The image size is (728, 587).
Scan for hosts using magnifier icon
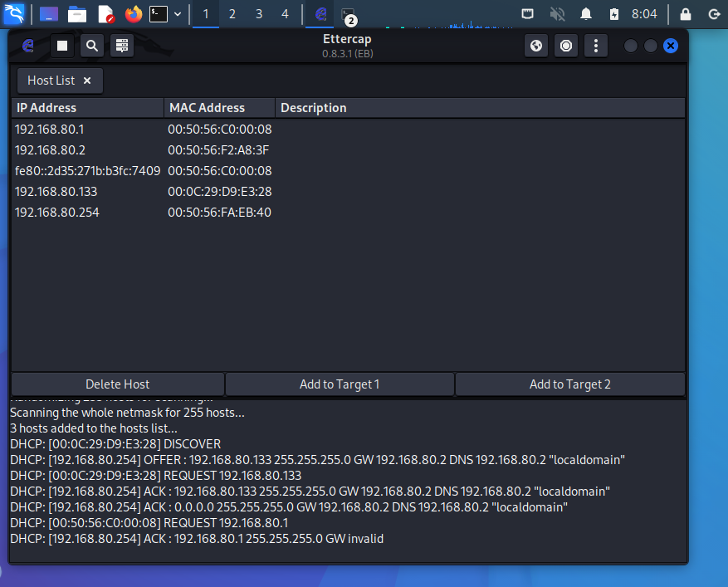tap(92, 46)
